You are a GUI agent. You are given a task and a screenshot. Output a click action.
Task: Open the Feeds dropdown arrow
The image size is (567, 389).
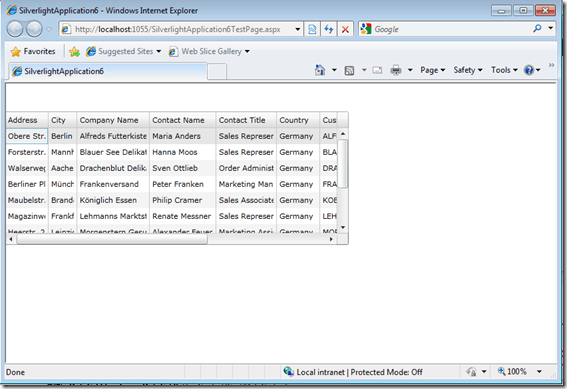364,70
